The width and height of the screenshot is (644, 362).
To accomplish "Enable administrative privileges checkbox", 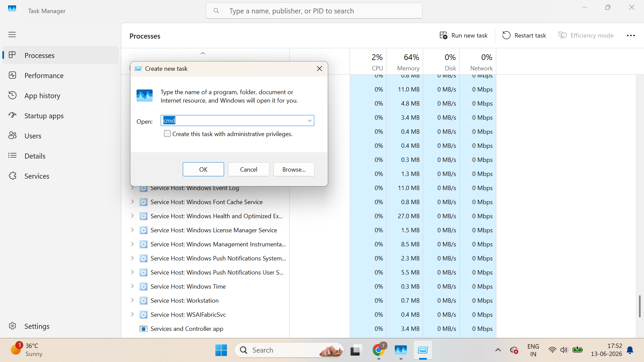I will 167,133.
